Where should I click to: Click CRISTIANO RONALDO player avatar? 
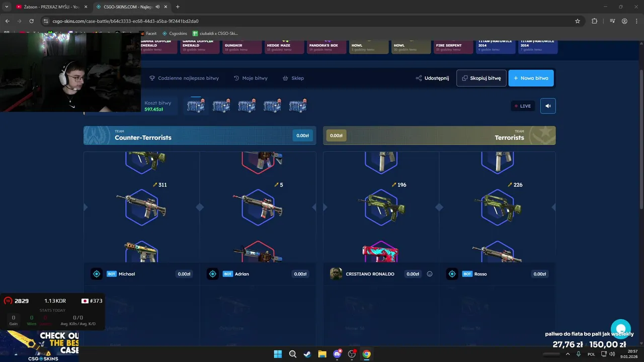click(336, 274)
